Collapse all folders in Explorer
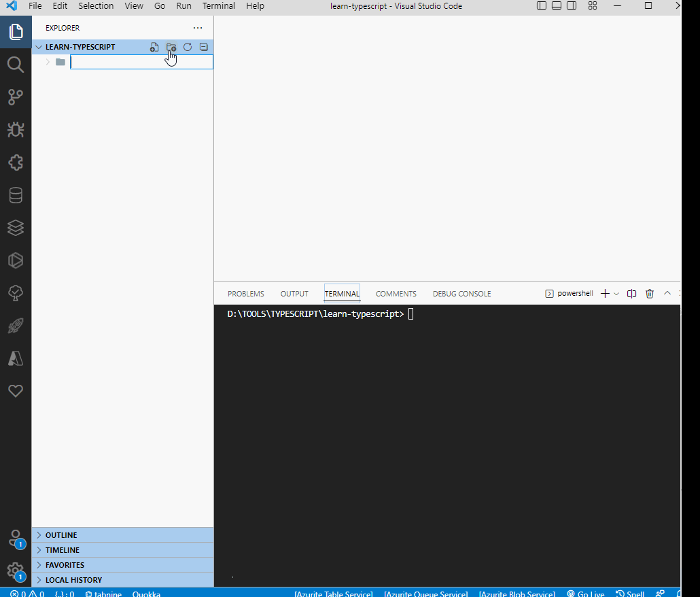The width and height of the screenshot is (700, 597). [x=204, y=47]
